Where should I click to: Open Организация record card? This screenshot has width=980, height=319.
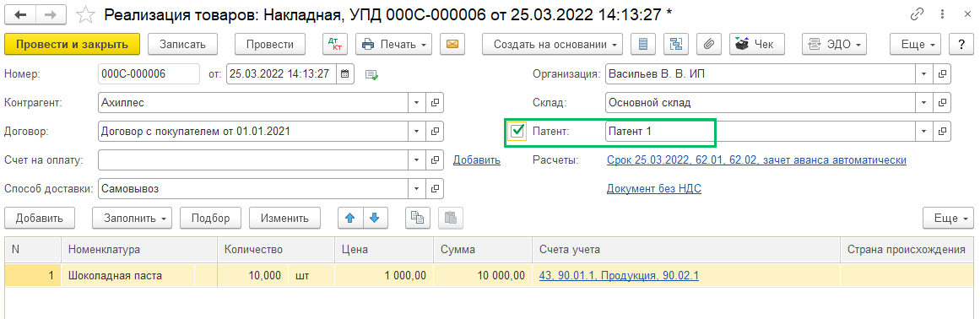point(942,73)
